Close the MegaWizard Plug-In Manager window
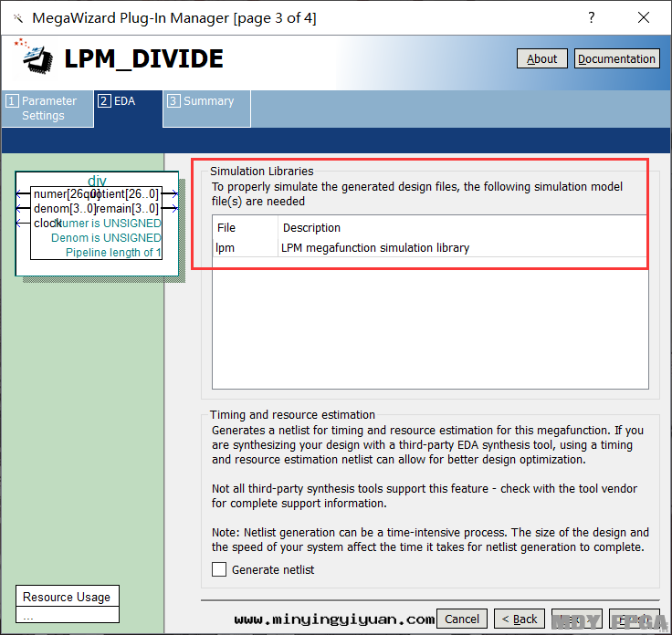 [x=644, y=17]
